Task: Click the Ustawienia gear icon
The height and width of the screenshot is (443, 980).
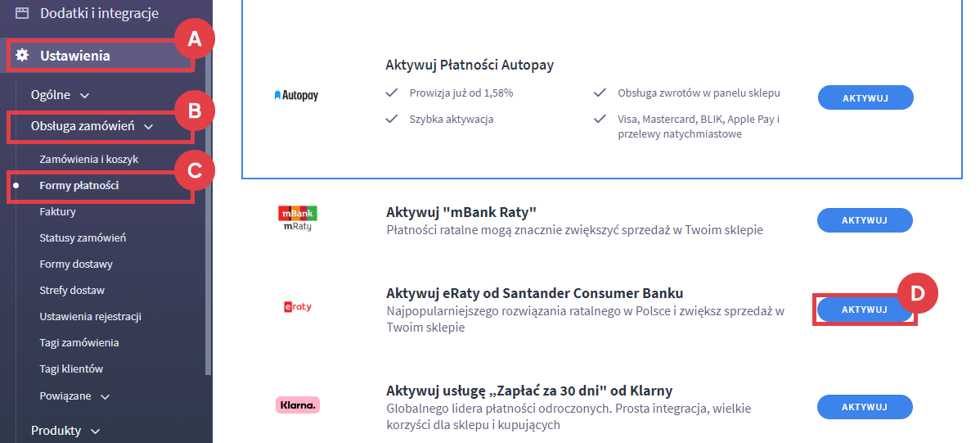Action: (x=23, y=56)
